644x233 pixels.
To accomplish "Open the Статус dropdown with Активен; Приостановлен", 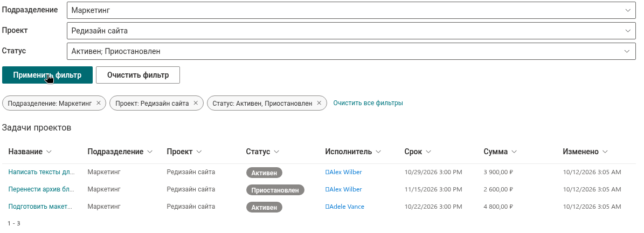I will click(351, 51).
